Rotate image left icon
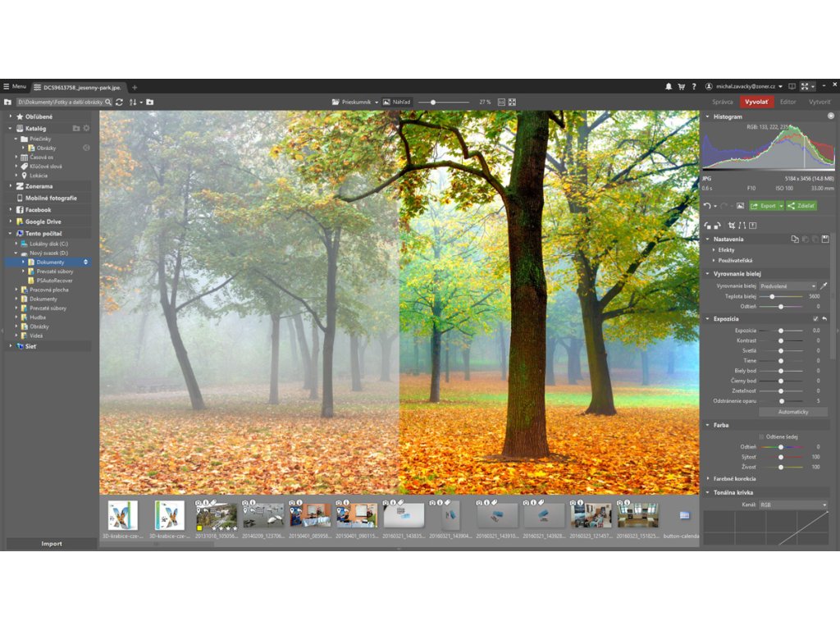This screenshot has height=630, width=840. [x=707, y=225]
